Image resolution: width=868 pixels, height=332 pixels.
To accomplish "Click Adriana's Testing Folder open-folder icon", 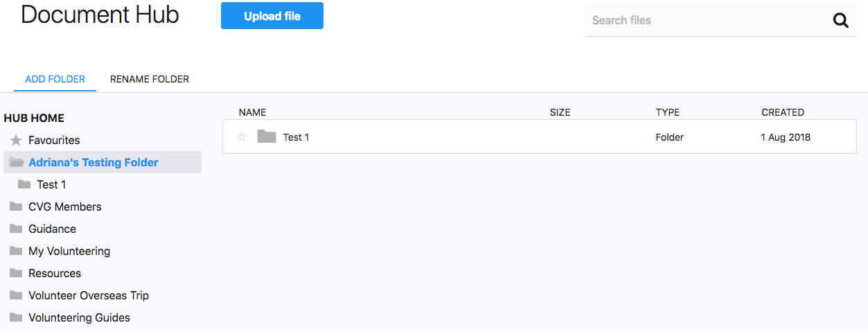I will [16, 162].
